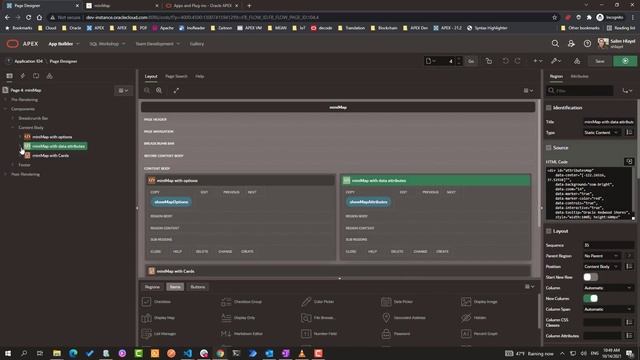
Task: Open the Team Development menu
Action: click(x=158, y=44)
